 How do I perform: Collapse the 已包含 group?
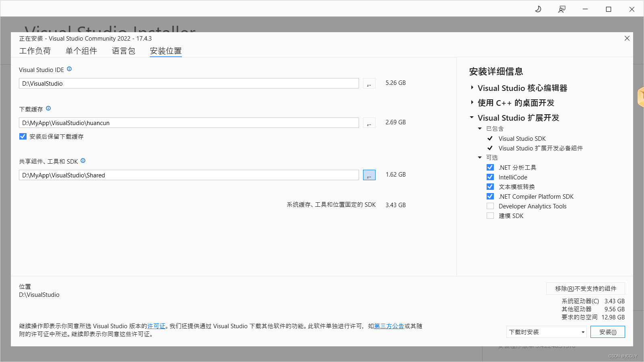click(x=480, y=129)
